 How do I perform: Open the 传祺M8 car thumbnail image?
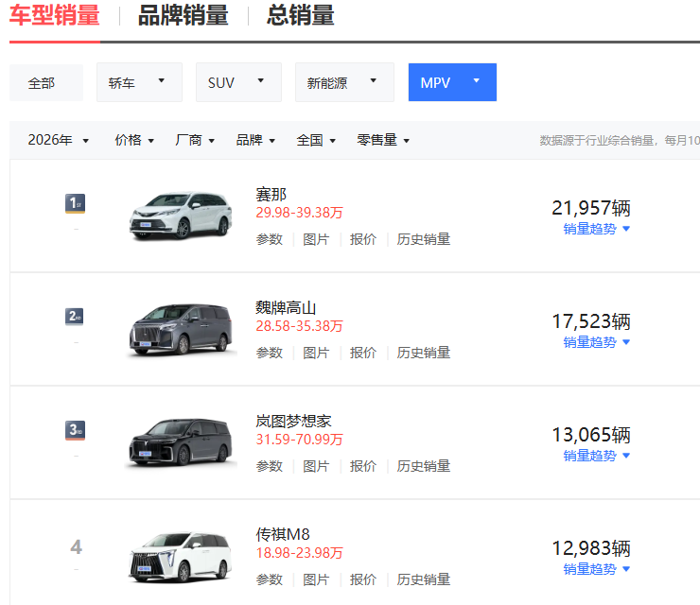pyautogui.click(x=181, y=556)
